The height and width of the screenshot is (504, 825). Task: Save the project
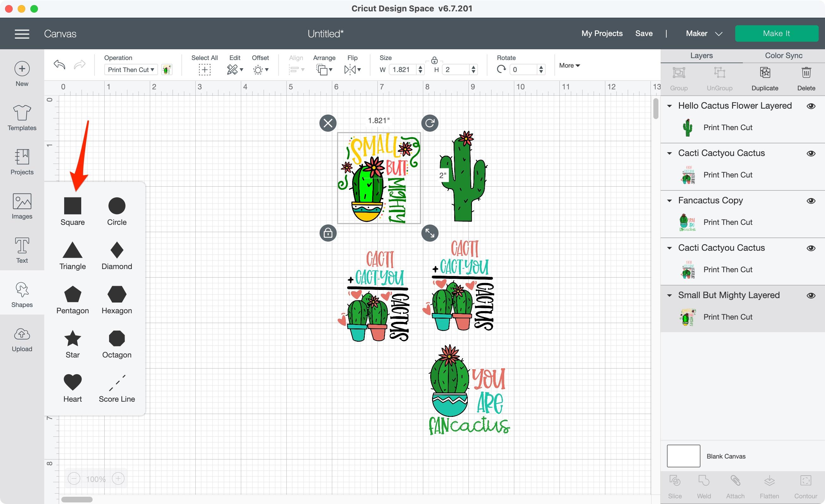(644, 33)
